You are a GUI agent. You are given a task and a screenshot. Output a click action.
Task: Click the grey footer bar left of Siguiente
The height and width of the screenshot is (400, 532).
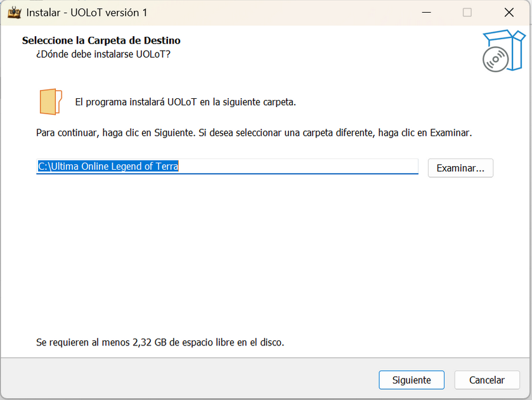pos(190,379)
